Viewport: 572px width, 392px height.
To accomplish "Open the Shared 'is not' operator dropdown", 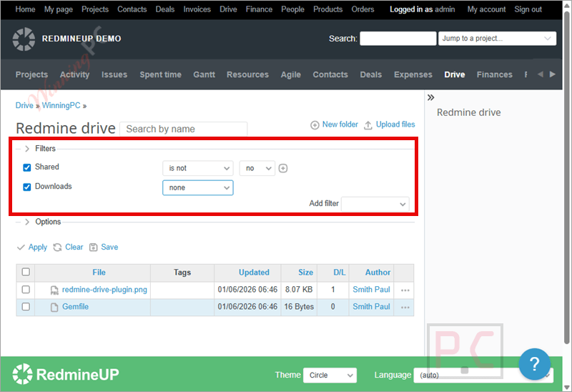I will click(198, 168).
